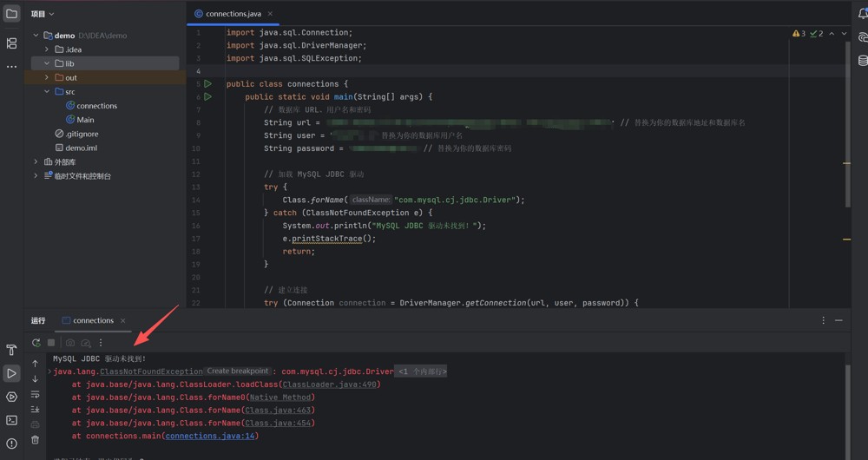Screen dimensions: 868x460
Task: Expand the out folder
Action: click(x=47, y=77)
